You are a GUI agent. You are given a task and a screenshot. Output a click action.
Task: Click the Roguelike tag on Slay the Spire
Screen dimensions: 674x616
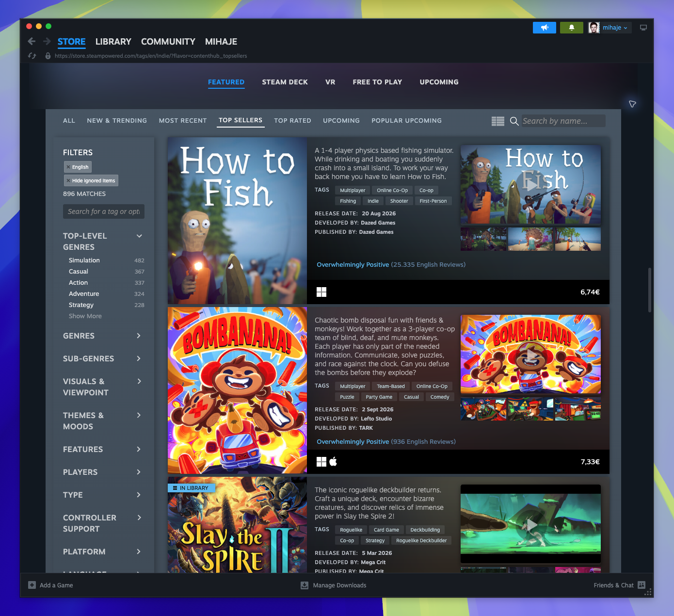[351, 530]
